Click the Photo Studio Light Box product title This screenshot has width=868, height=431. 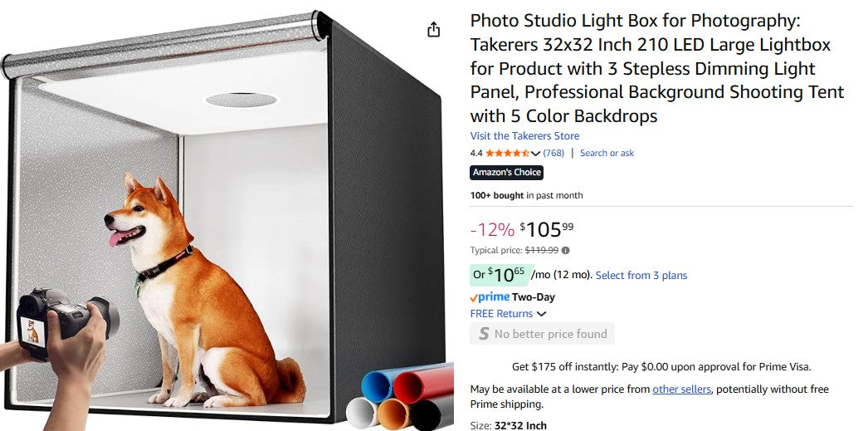pyautogui.click(x=656, y=68)
